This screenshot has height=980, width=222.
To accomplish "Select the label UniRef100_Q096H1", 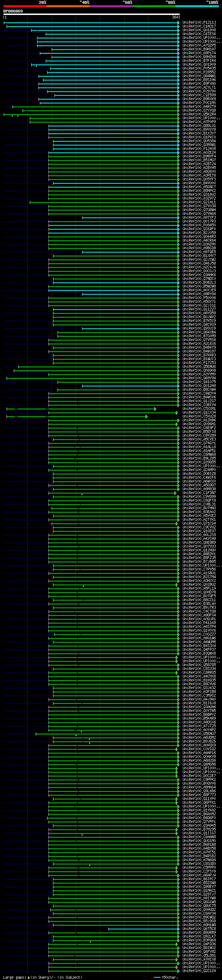I will click(x=199, y=424).
